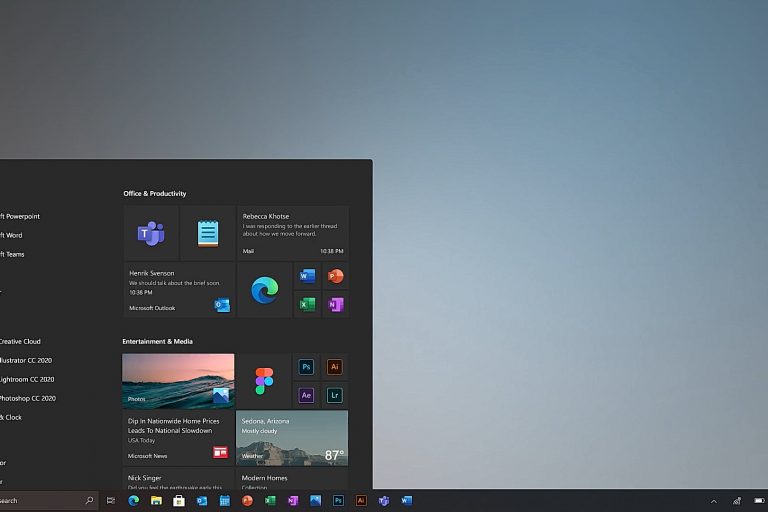Screen dimensions: 768x512
Task: Open the Photoshop tile in Start menu
Action: [x=306, y=367]
